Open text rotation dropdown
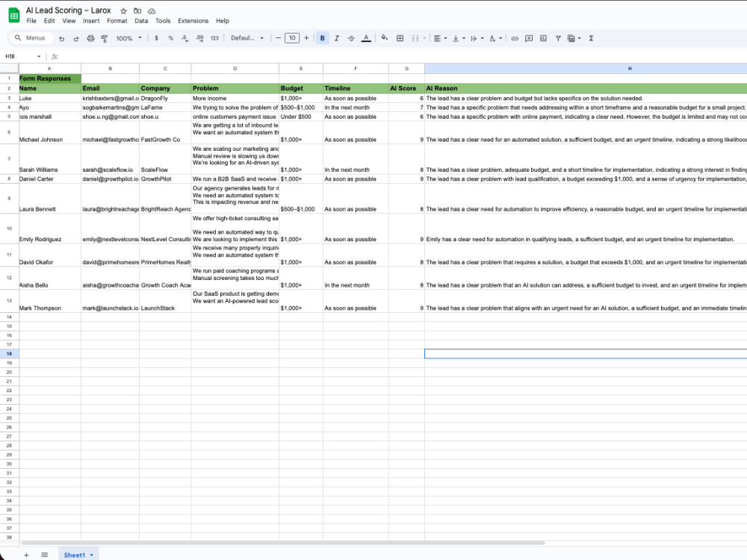Image resolution: width=747 pixels, height=560 pixels. tap(495, 38)
